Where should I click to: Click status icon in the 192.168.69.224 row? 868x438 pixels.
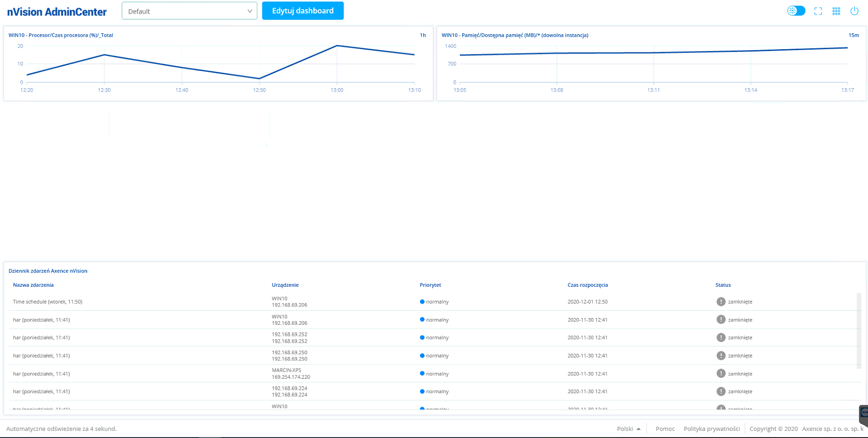pyautogui.click(x=721, y=391)
